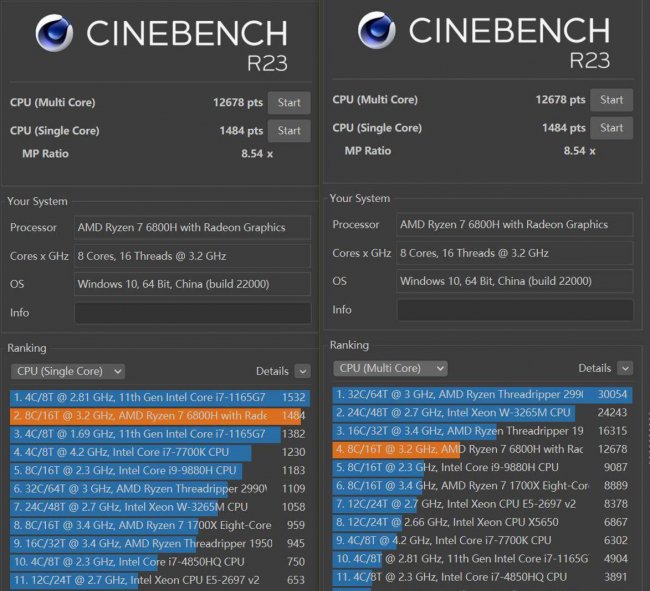This screenshot has height=591, width=650.
Task: Select i7-7700K row scoring 1230
Action: pyautogui.click(x=160, y=452)
